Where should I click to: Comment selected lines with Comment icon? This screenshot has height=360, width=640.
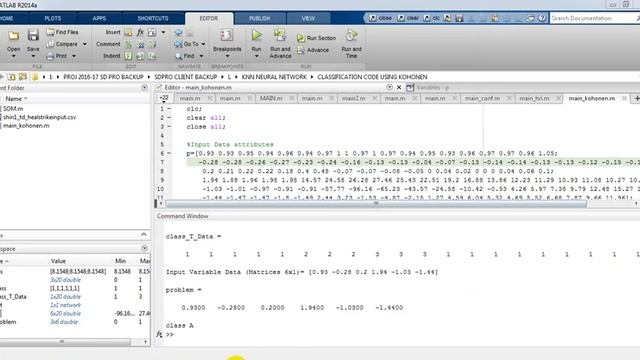coord(128,44)
